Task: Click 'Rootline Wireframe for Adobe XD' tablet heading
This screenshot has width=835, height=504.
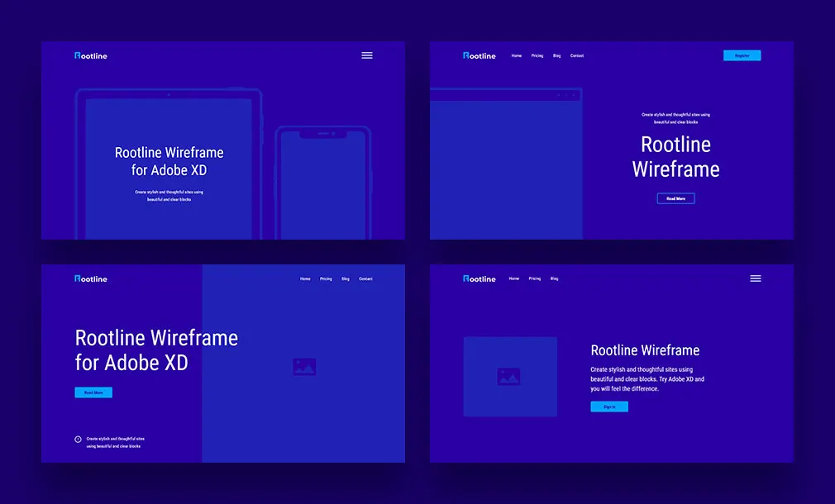Action: coord(169,161)
